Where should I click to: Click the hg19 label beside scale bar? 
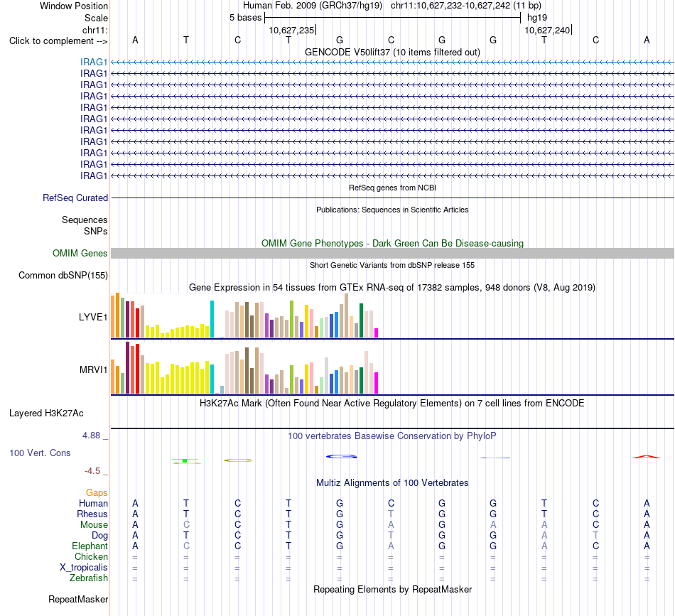tap(537, 18)
